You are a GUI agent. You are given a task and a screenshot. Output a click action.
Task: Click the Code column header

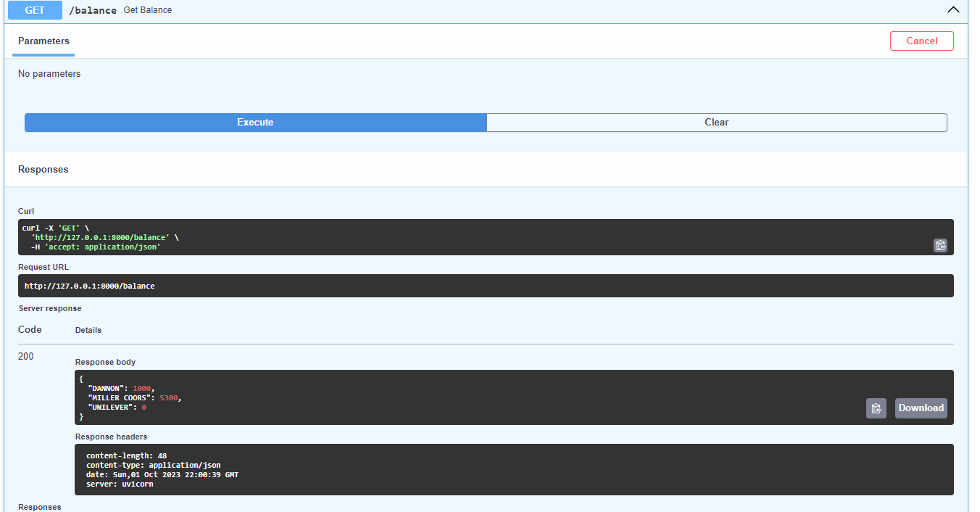coord(30,329)
